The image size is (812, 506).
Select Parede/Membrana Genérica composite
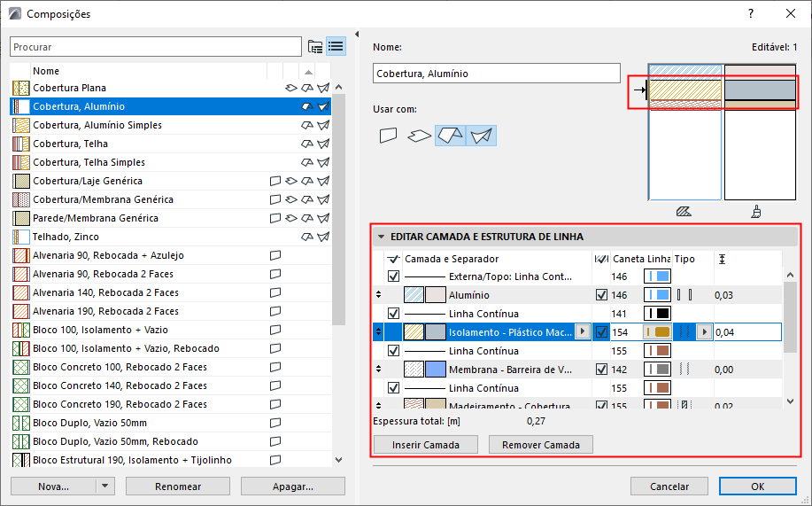[x=170, y=218]
